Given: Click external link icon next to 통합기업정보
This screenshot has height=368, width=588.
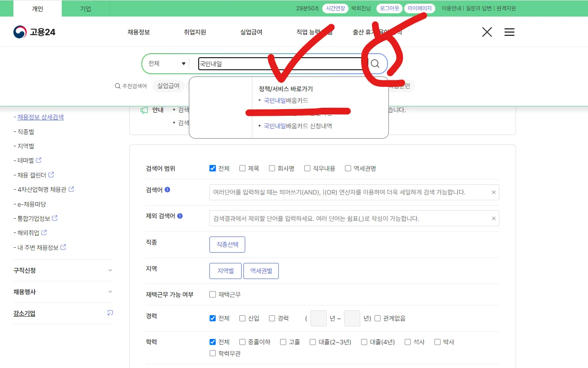Looking at the screenshot, I should click(x=55, y=218).
